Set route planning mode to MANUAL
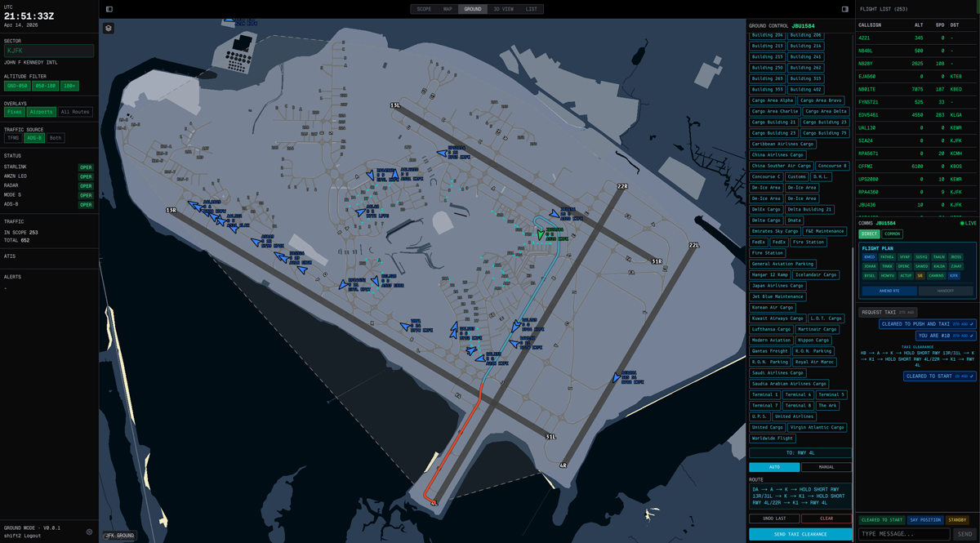980x543 pixels. [x=826, y=466]
